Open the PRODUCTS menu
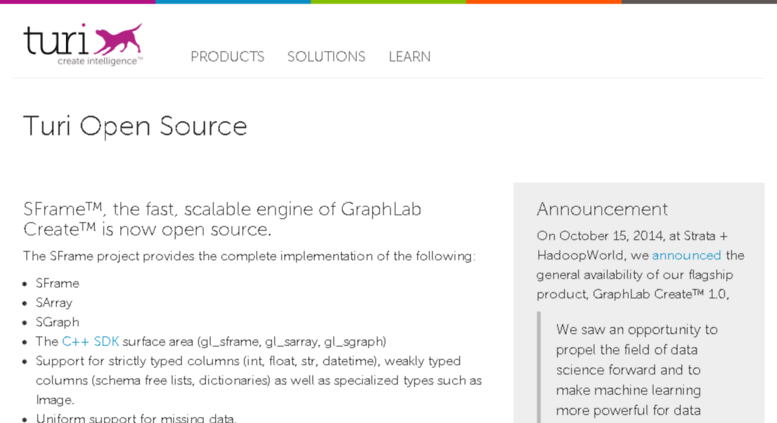Image resolution: width=777 pixels, height=423 pixels. point(227,57)
